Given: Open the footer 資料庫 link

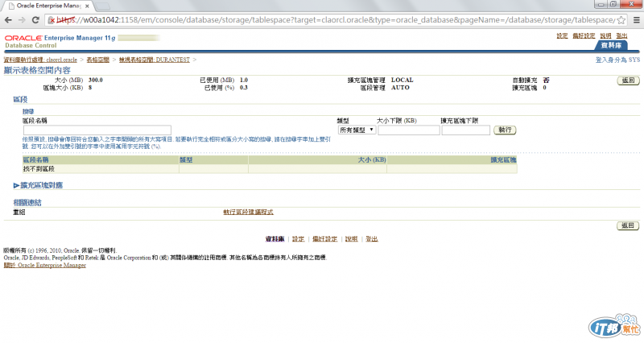Looking at the screenshot, I should pos(275,238).
